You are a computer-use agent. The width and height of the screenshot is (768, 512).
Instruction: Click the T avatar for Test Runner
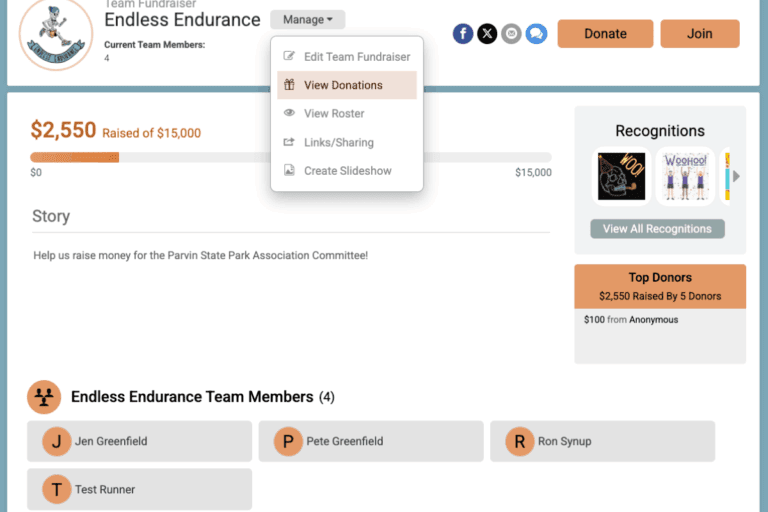point(56,489)
